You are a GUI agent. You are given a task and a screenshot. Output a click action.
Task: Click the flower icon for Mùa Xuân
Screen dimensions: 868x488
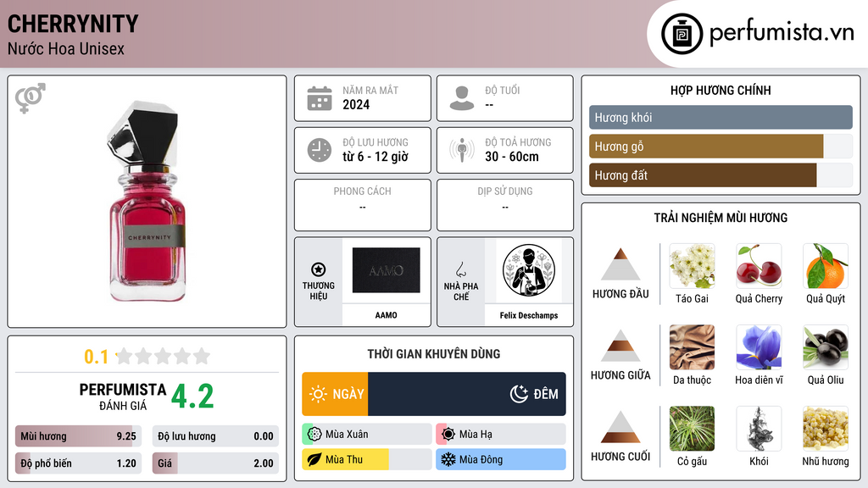(x=314, y=435)
